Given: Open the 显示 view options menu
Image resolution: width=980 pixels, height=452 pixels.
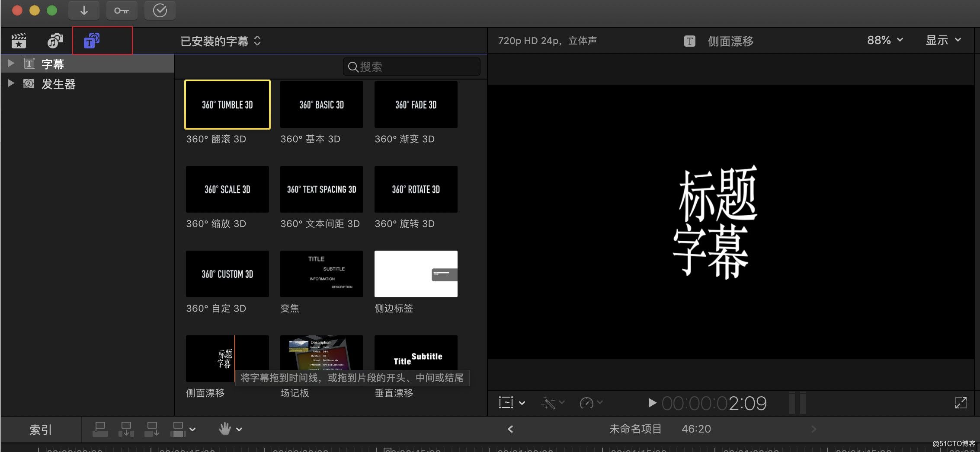Looking at the screenshot, I should click(943, 40).
